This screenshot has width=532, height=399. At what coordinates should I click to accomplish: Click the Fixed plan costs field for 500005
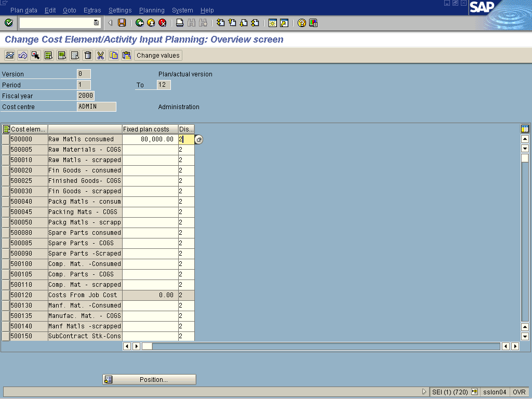(x=150, y=150)
